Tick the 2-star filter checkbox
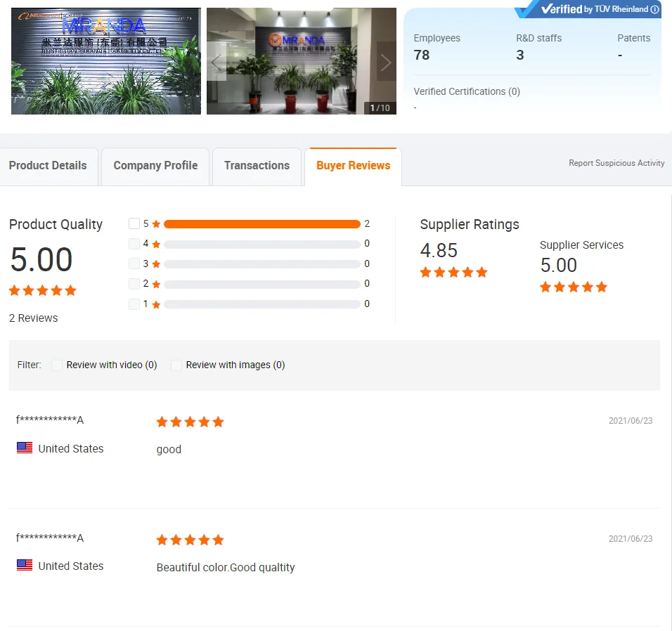 click(x=134, y=284)
